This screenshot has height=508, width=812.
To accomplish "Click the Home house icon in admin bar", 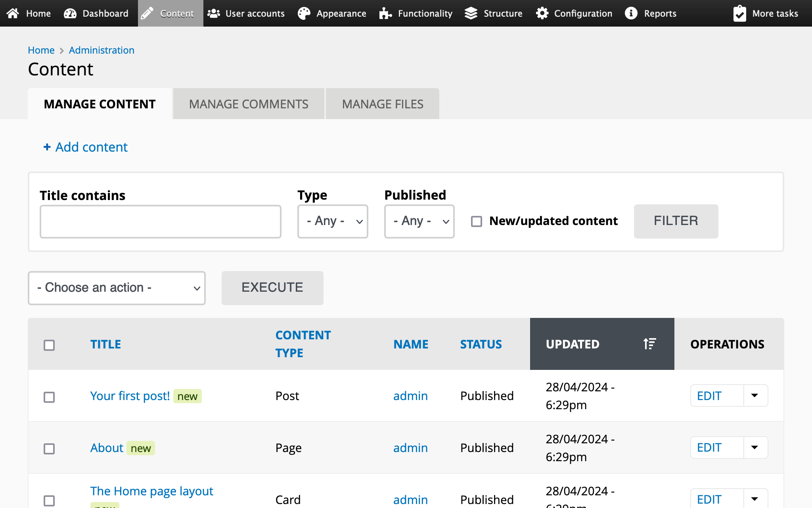I will click(x=13, y=13).
